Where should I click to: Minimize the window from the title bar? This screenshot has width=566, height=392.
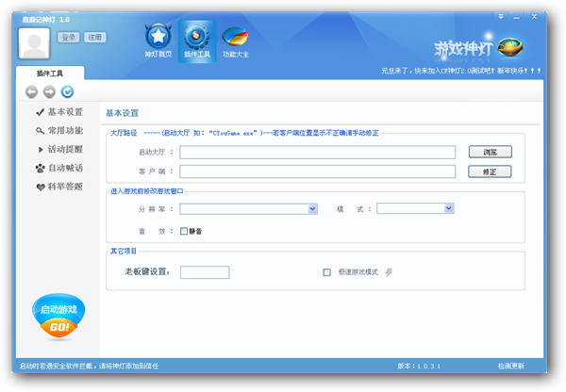tap(517, 17)
